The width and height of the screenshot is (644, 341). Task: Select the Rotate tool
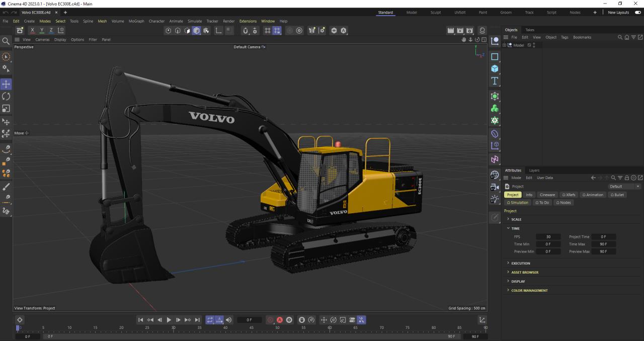point(6,96)
